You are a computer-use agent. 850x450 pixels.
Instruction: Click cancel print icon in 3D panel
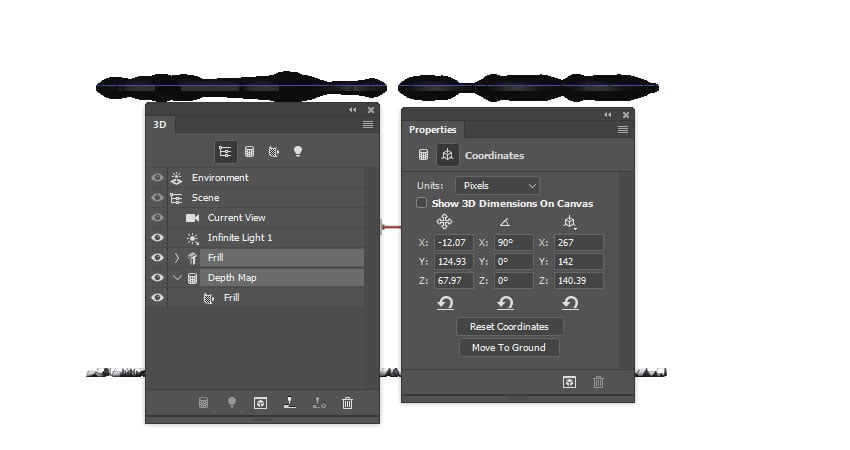pyautogui.click(x=319, y=403)
